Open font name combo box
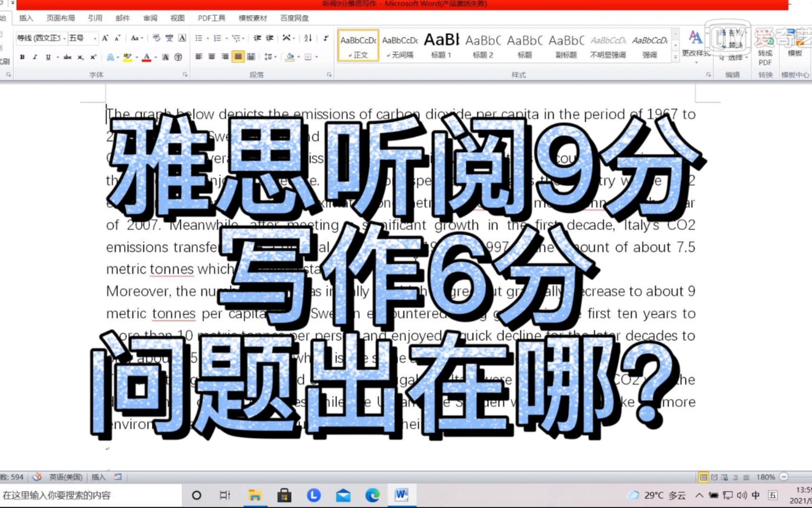The height and width of the screenshot is (508, 812). [x=41, y=38]
